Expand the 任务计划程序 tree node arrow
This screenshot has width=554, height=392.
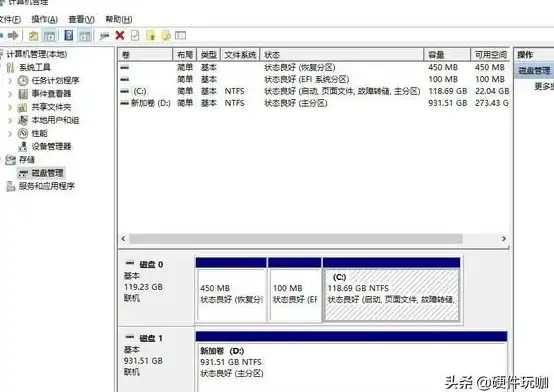[x=10, y=81]
